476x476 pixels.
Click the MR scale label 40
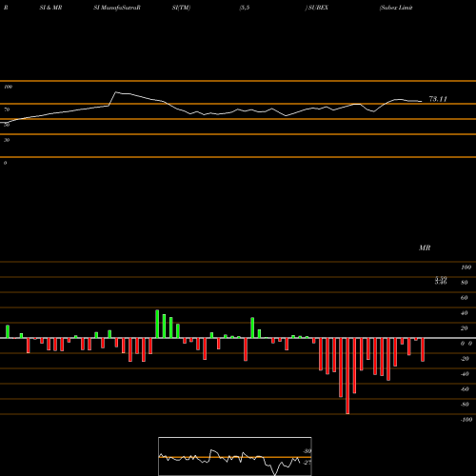click(x=465, y=313)
